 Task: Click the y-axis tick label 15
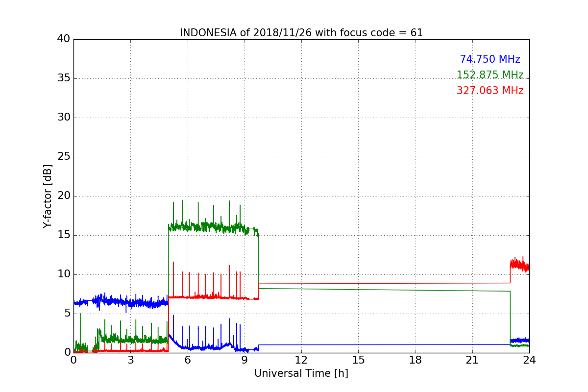[64, 235]
